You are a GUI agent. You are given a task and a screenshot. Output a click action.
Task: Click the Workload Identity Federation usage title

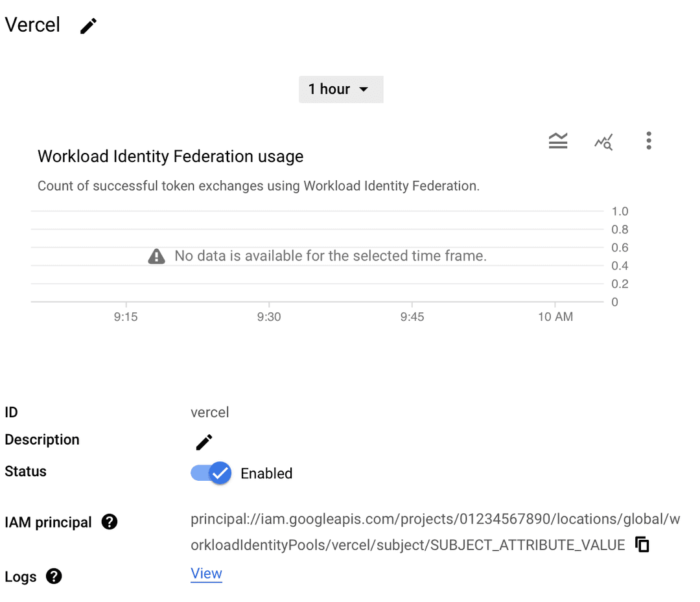click(x=170, y=156)
